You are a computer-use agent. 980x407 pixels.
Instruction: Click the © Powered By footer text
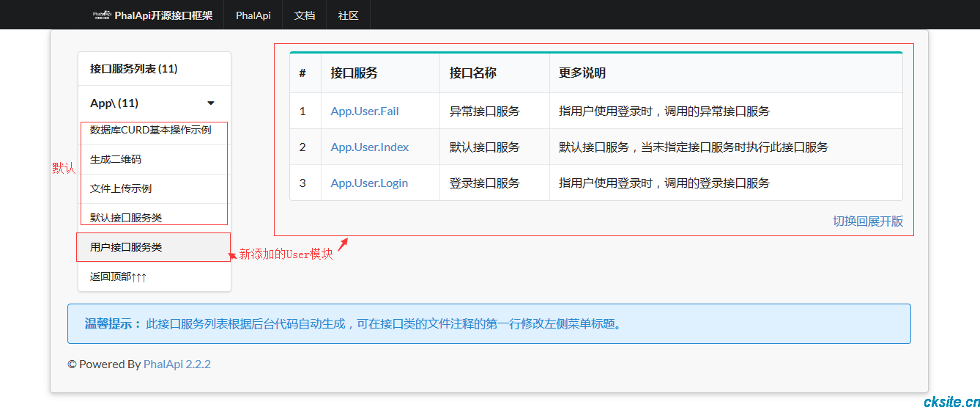(x=104, y=364)
